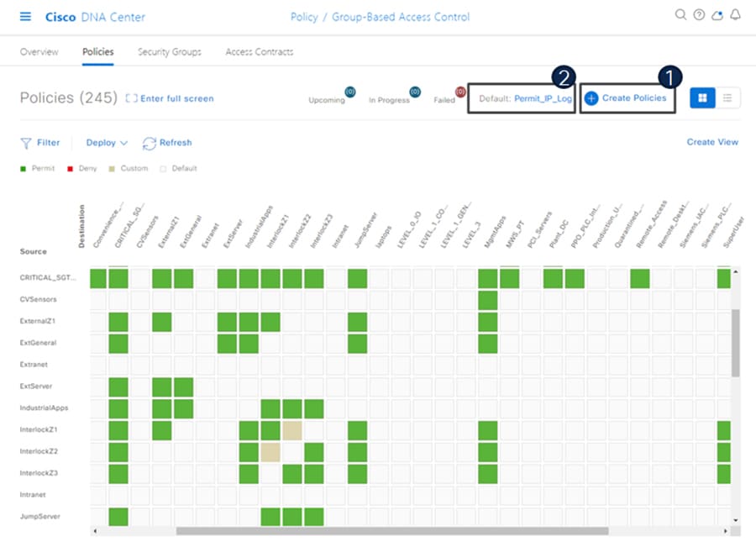Switch to grid matrix view

tap(702, 97)
